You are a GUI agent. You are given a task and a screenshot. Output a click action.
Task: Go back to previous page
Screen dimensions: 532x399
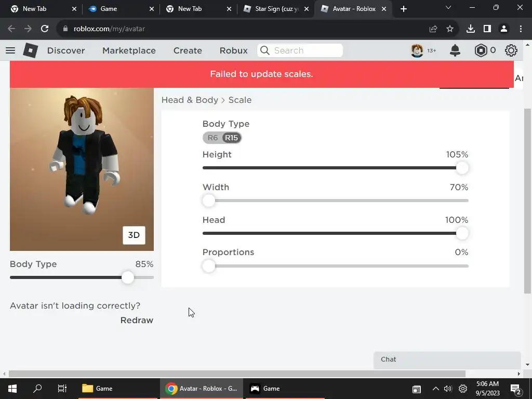click(11, 29)
